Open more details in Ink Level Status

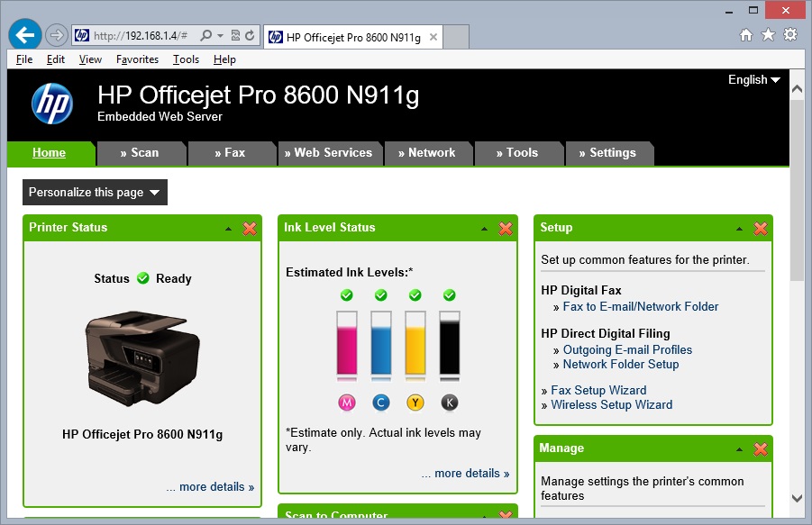pyautogui.click(x=466, y=474)
